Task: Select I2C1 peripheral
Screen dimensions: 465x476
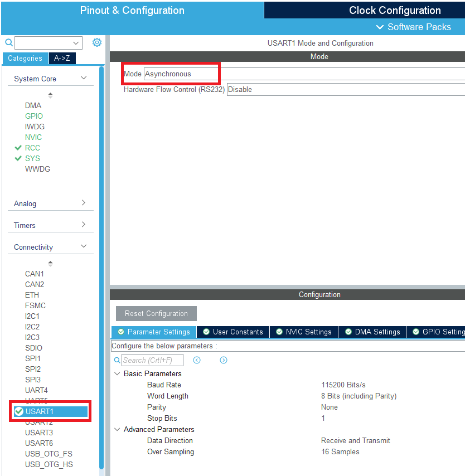Action: coord(32,317)
